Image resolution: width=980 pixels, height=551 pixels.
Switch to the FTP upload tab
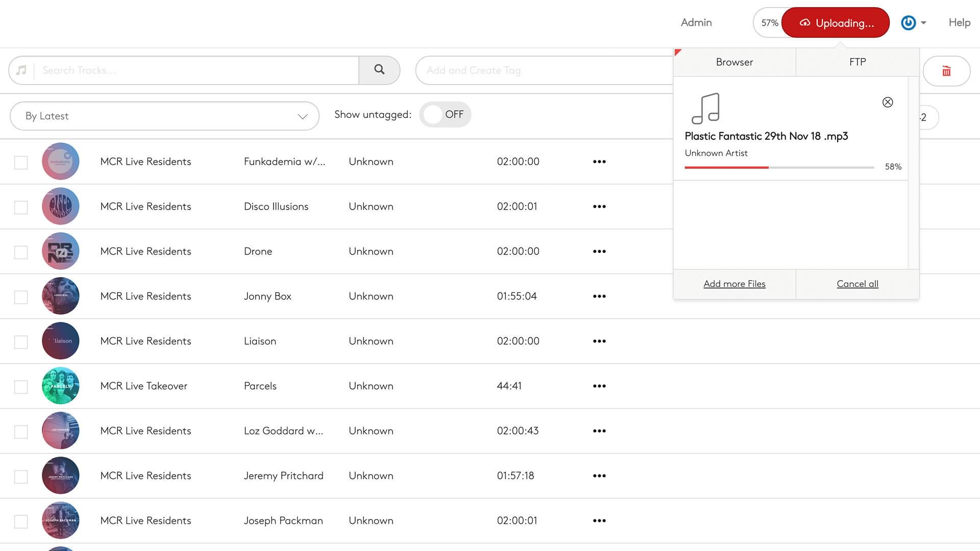(857, 62)
